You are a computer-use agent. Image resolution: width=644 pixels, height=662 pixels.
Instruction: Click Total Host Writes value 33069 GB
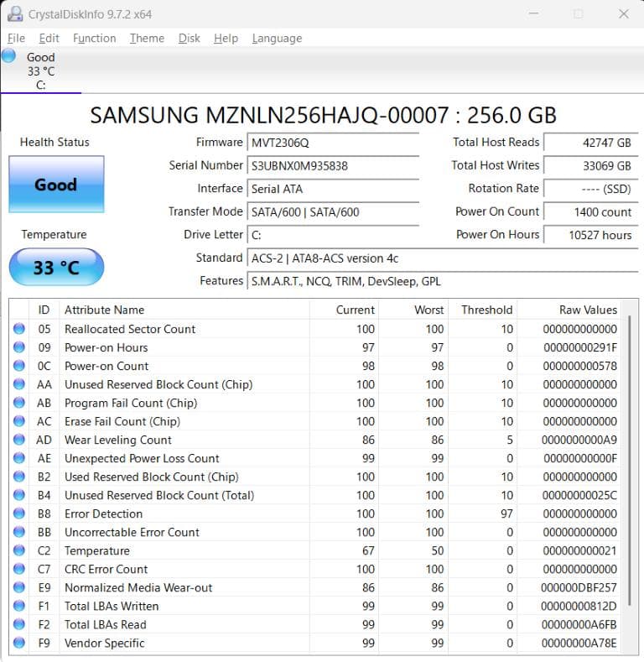coord(591,165)
